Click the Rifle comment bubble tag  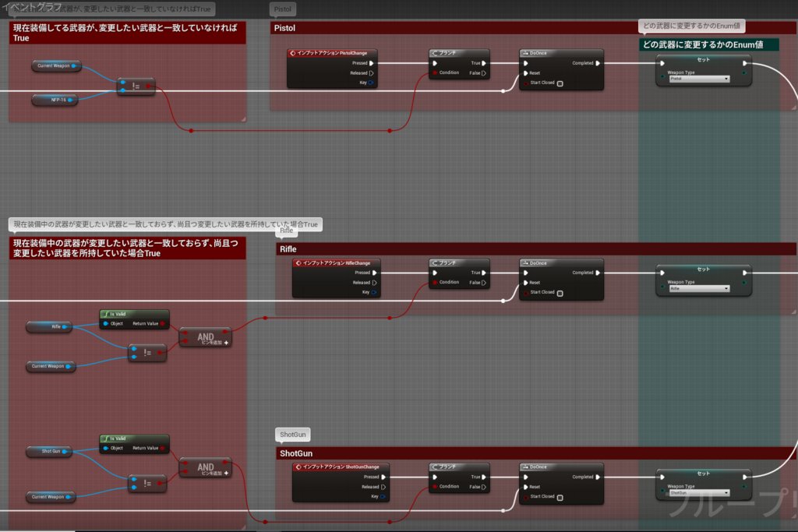pos(287,231)
